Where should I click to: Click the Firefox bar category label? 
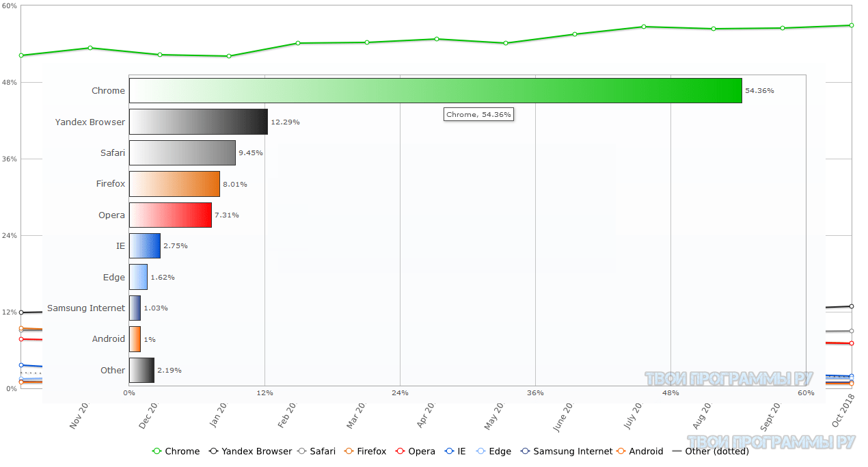111,184
